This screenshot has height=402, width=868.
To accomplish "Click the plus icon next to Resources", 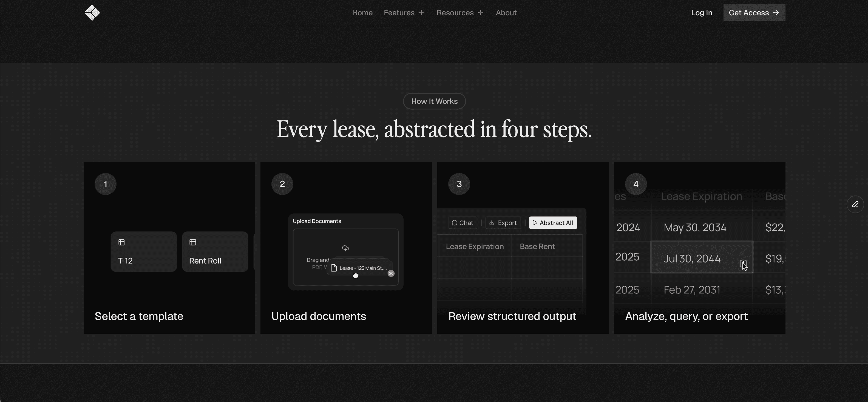I will 481,13.
